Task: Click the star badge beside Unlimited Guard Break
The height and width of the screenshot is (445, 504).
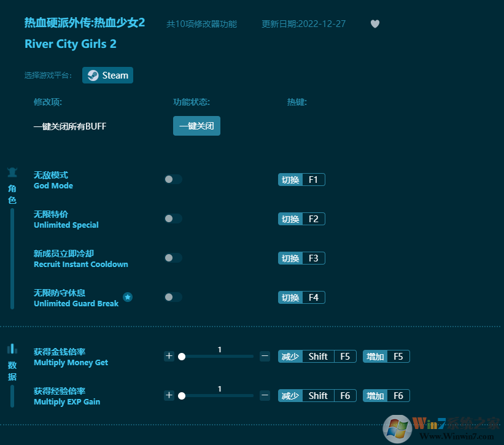Action: (x=128, y=297)
